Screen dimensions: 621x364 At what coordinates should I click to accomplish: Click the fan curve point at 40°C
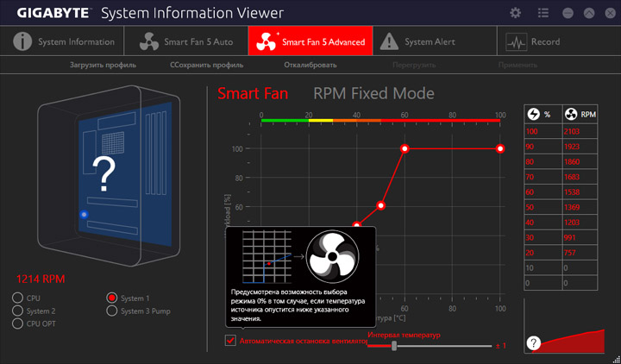coord(357,225)
